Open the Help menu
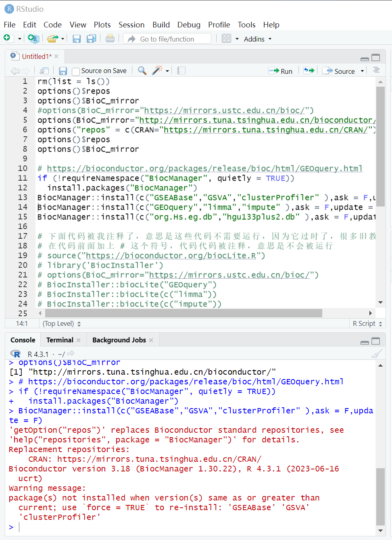392x540 pixels. 271,25
